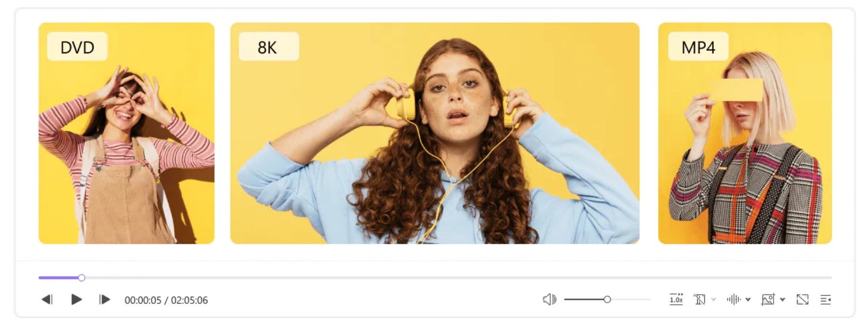Screen dimensions: 868x326
Task: Select the MP4 thumbnail image
Action: (745, 133)
